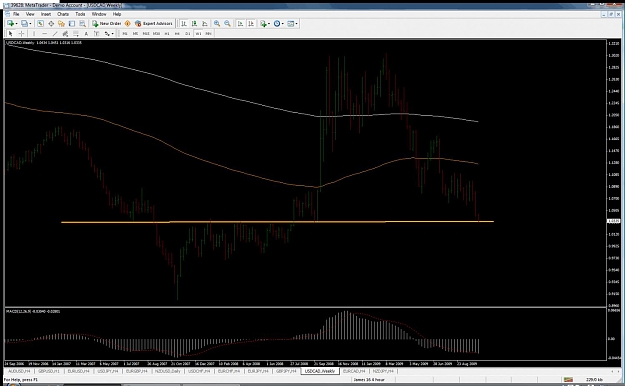Screen dimensions: 625x386
Task: Select the vertical line drawing tool
Action: [x=34, y=33]
